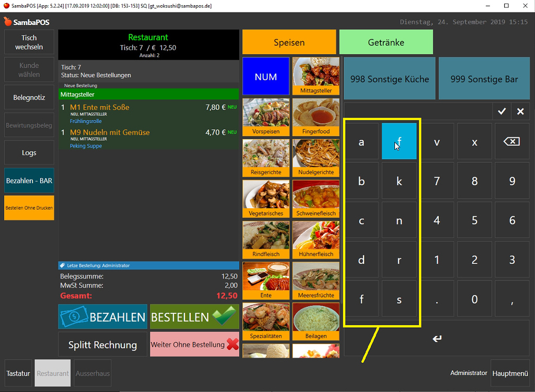The width and height of the screenshot is (535, 392).
Task: Switch to the Getränke tab
Action: pyautogui.click(x=386, y=42)
